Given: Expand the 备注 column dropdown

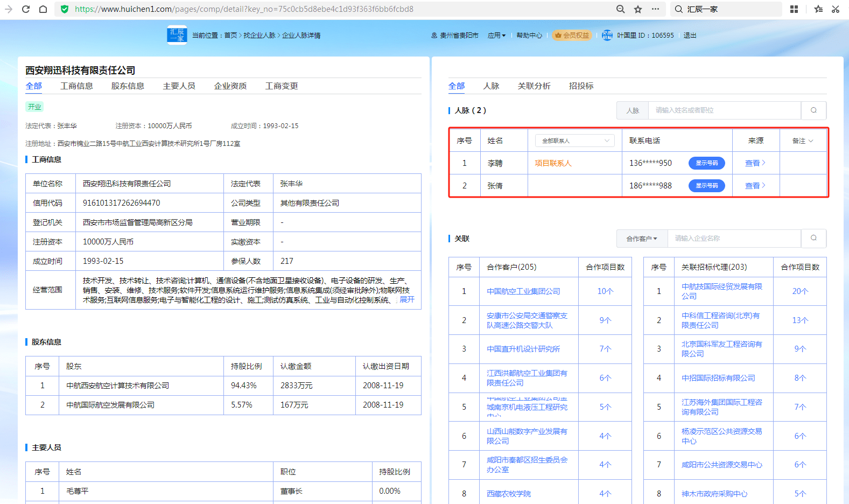Looking at the screenshot, I should click(x=803, y=141).
